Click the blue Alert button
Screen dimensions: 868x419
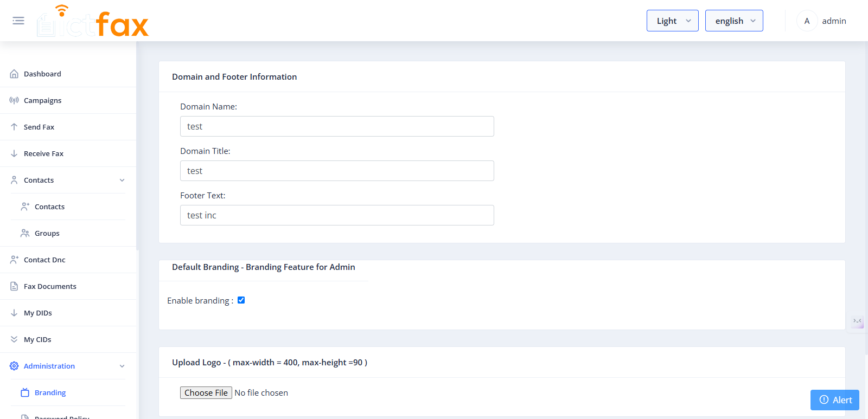835,400
